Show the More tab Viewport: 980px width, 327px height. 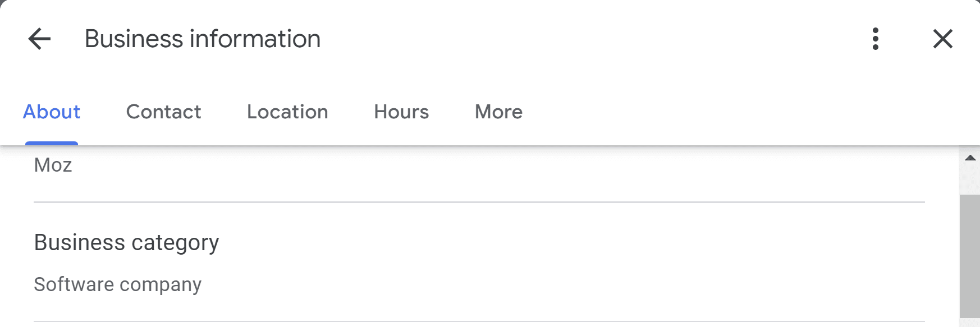coord(498,112)
